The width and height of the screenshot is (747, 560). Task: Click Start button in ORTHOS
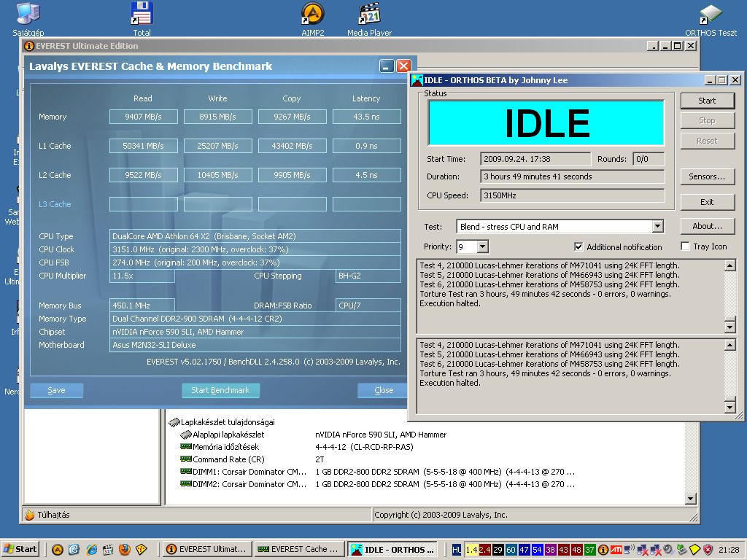[707, 101]
